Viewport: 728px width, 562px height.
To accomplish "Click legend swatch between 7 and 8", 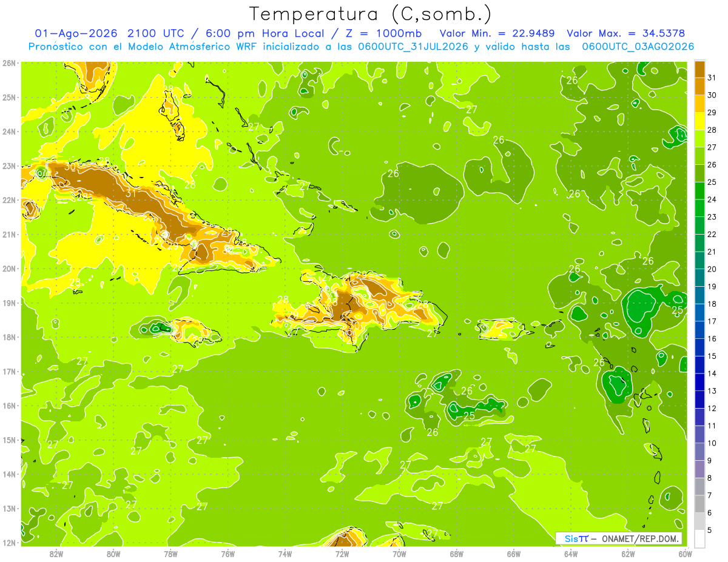I will 699,486.
